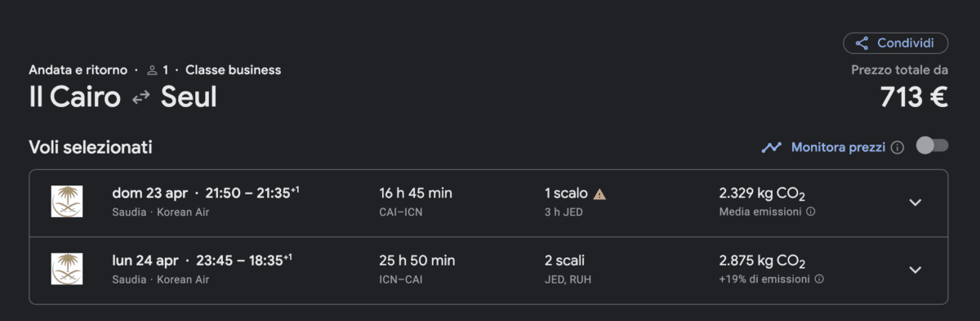Click the 1 scalo layover text
The width and height of the screenshot is (980, 321).
click(566, 194)
